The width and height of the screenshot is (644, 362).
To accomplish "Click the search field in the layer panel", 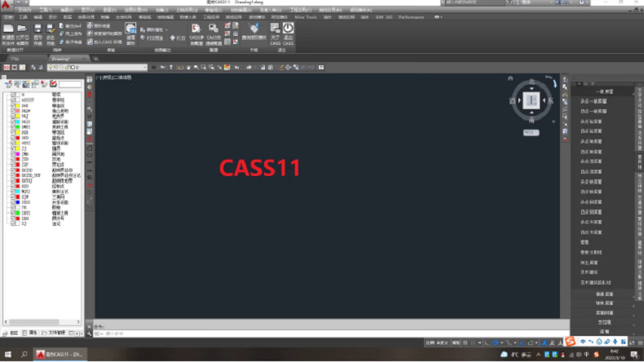I will (x=70, y=84).
